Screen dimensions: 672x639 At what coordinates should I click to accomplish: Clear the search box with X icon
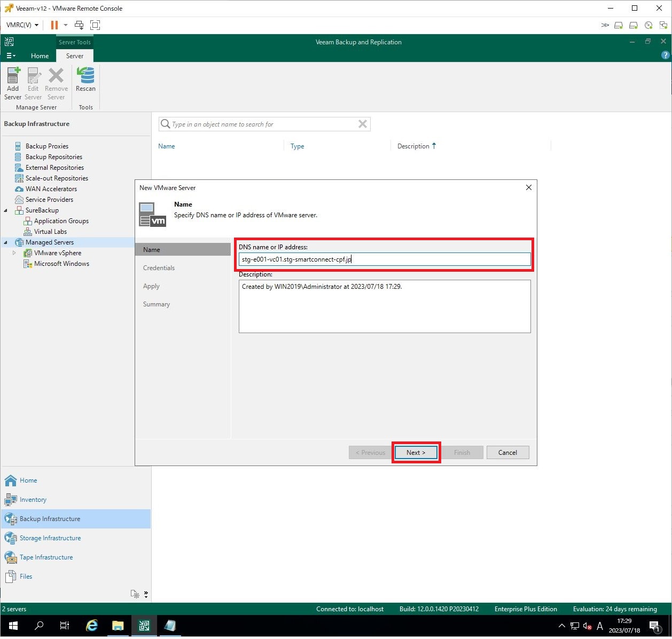click(x=363, y=124)
